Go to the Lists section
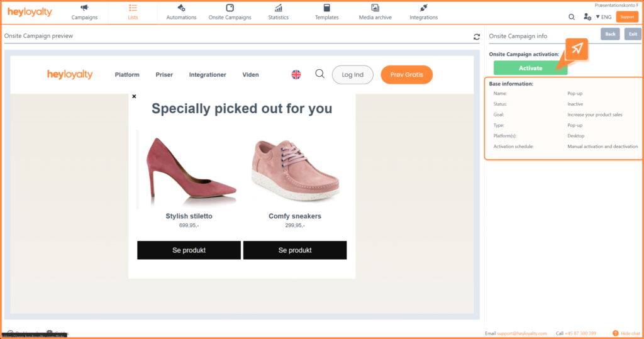This screenshot has height=339, width=644. (x=133, y=12)
